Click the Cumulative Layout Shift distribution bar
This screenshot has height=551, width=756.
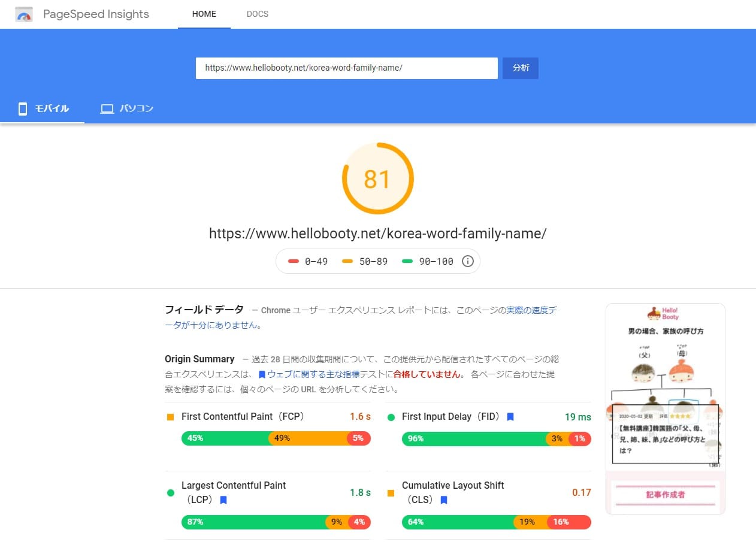[x=496, y=522]
